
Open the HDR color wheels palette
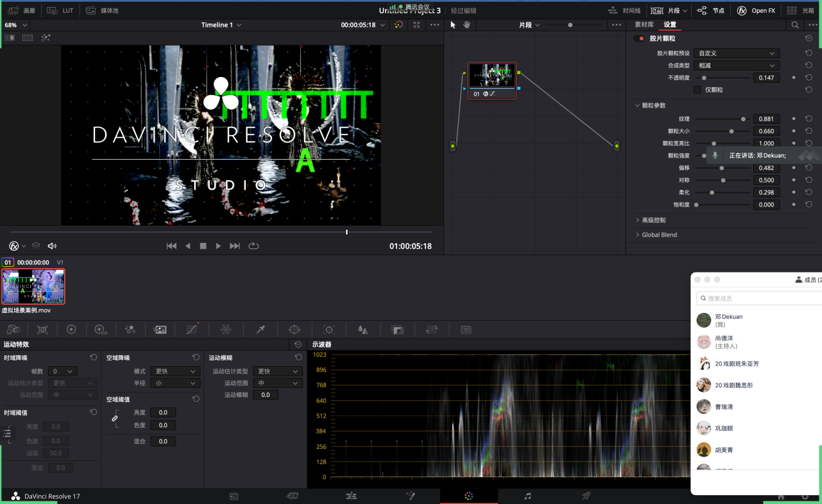click(x=101, y=330)
